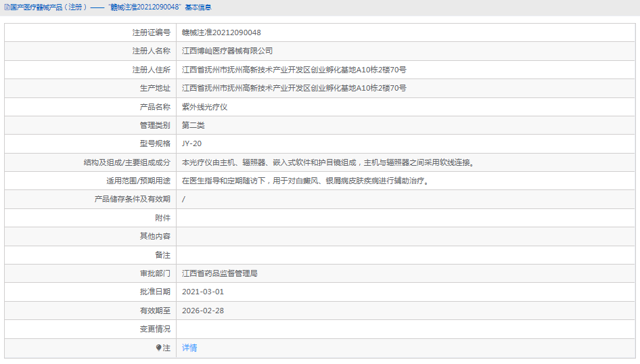Click the slash value for 产品储存条件及有效期
This screenshot has width=640, height=364.
pos(183,199)
